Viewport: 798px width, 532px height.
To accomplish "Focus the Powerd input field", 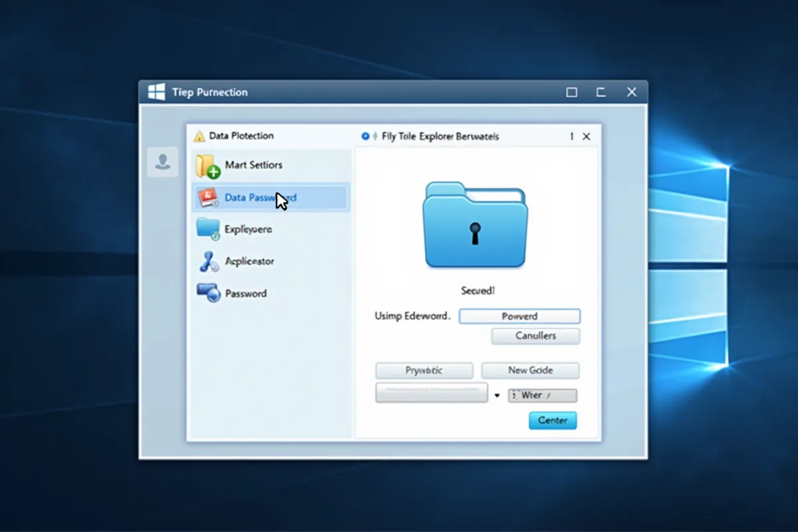I will [519, 316].
